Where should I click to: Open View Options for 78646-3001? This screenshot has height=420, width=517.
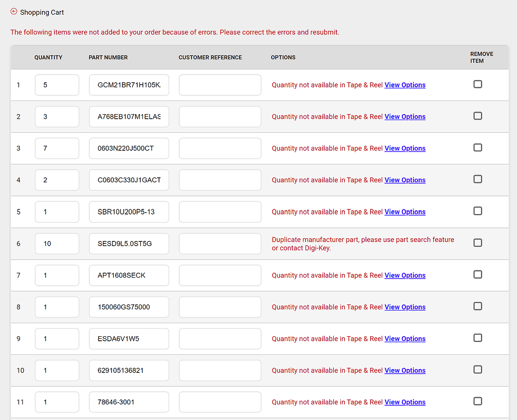coord(405,402)
